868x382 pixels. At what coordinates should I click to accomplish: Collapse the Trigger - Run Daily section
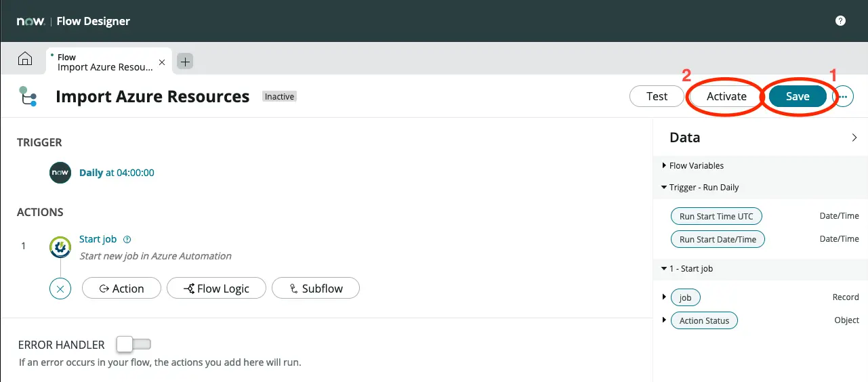point(664,188)
